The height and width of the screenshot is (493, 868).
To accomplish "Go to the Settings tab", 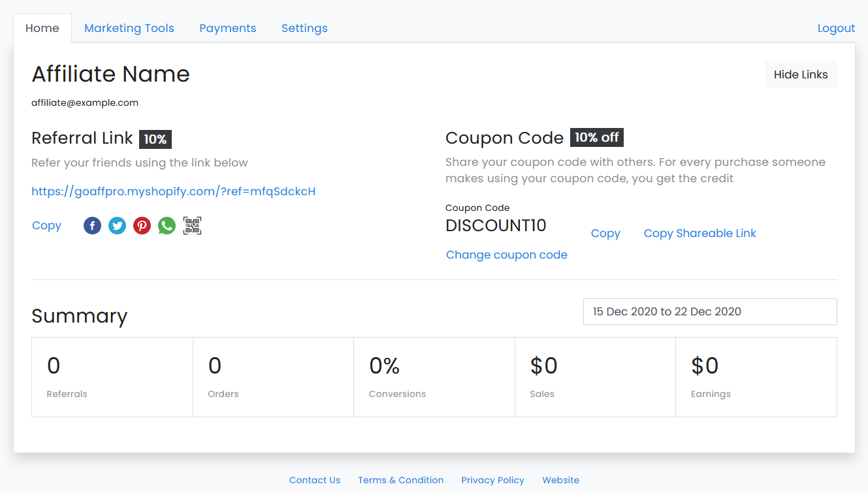I will (304, 28).
